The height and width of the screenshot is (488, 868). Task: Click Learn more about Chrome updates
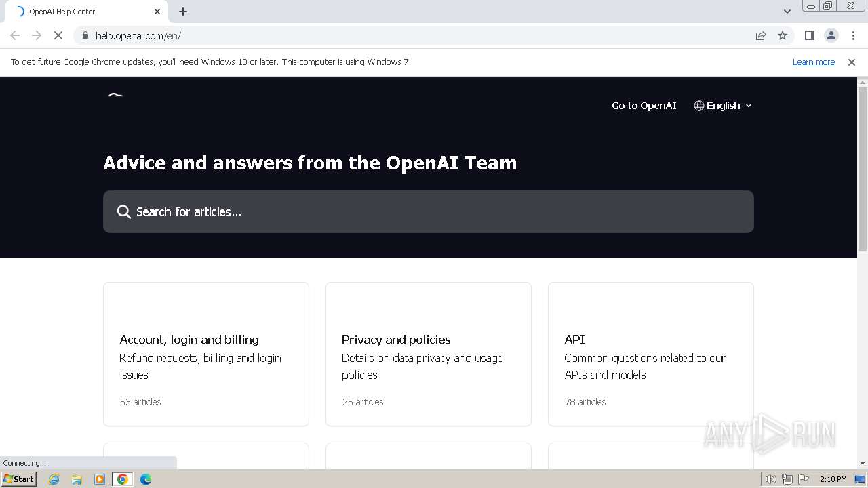pyautogui.click(x=813, y=62)
